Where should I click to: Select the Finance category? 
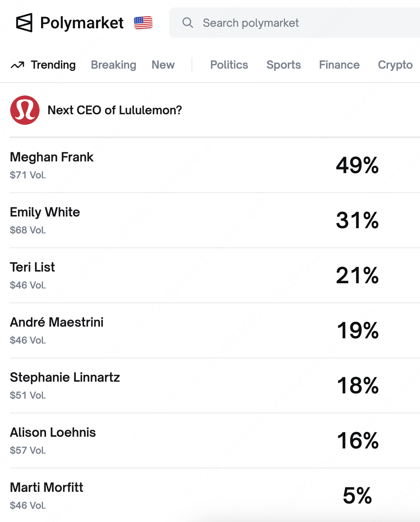pos(339,65)
